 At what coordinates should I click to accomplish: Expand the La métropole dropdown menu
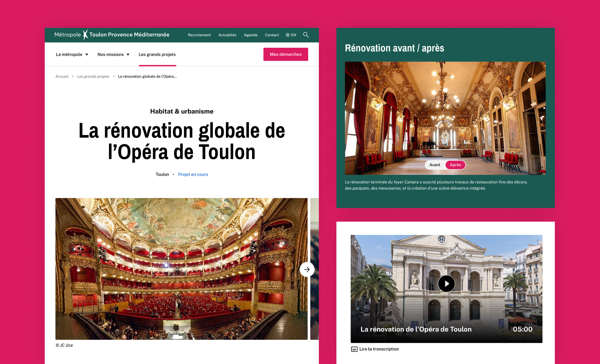coord(72,54)
